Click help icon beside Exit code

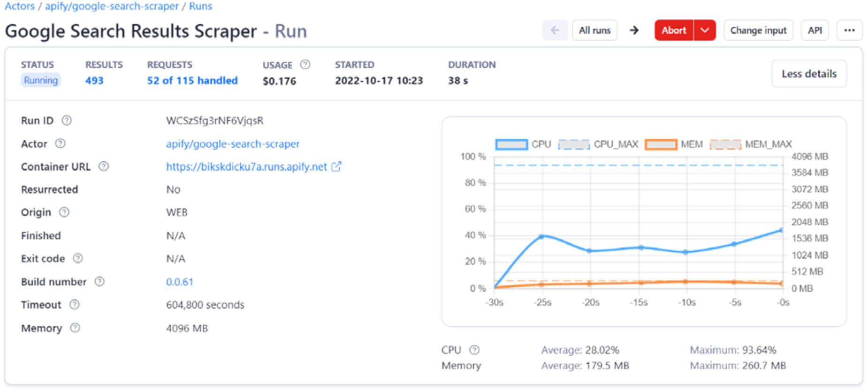78,258
